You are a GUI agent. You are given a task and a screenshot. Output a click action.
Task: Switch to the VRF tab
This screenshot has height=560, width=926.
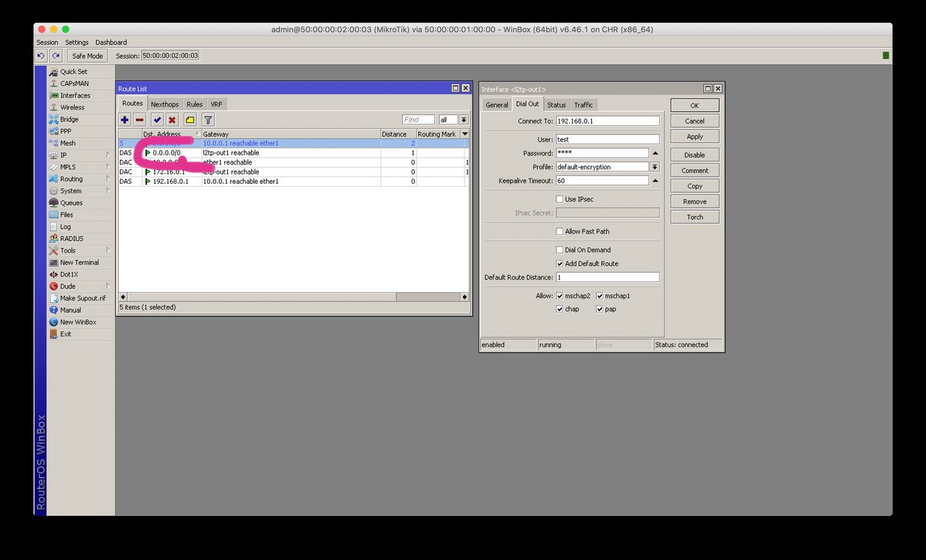tap(216, 104)
